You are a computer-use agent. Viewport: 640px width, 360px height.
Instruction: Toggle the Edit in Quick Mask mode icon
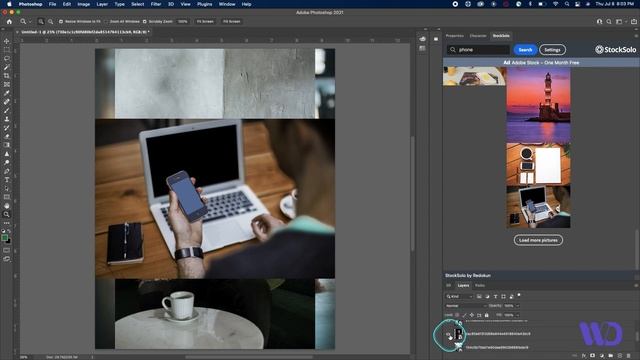coord(7,250)
